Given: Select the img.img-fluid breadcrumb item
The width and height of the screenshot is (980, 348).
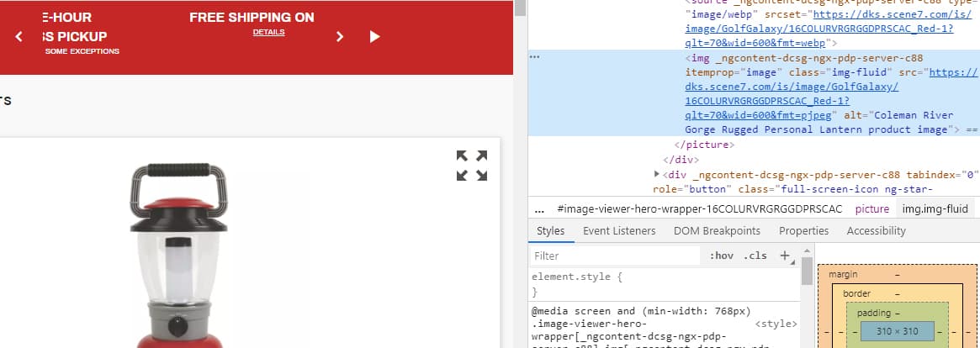Looking at the screenshot, I should click(935, 209).
